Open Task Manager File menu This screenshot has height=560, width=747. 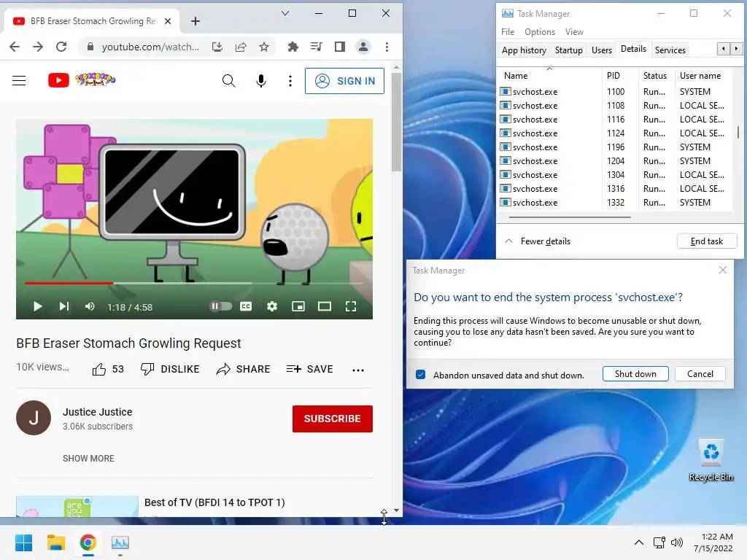click(x=508, y=32)
